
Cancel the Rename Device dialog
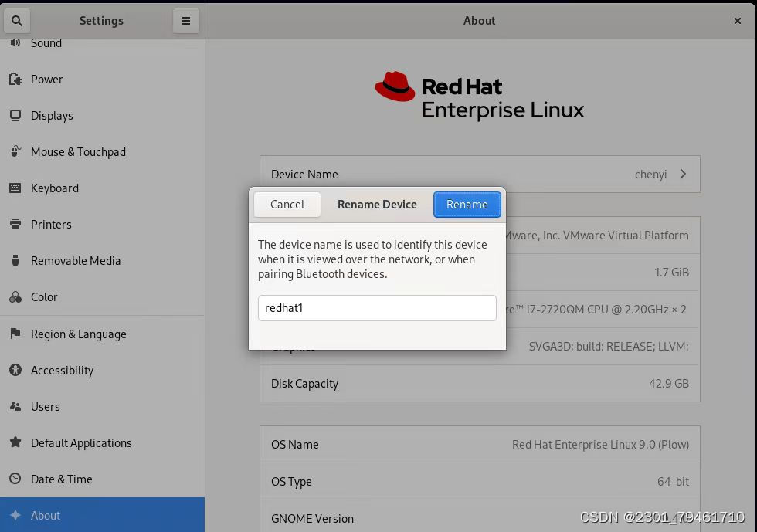[x=287, y=204]
